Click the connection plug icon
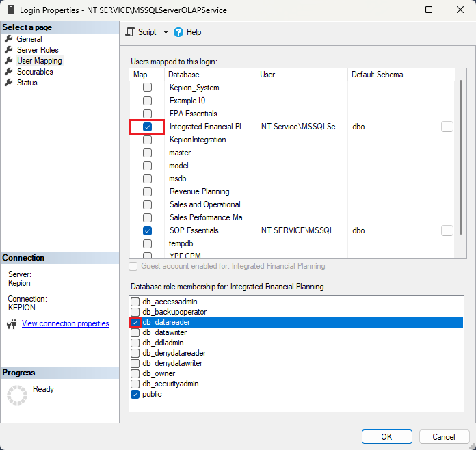This screenshot has height=450, width=476. click(12, 324)
